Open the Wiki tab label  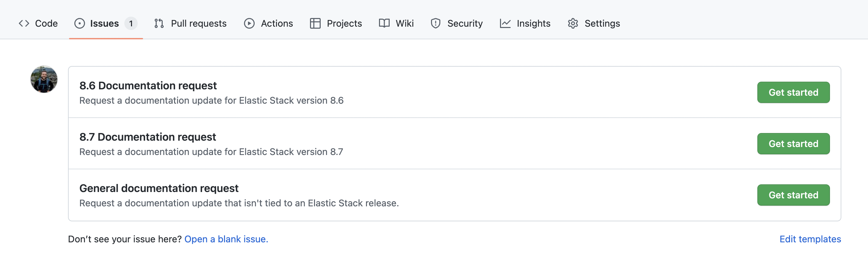[x=405, y=23]
